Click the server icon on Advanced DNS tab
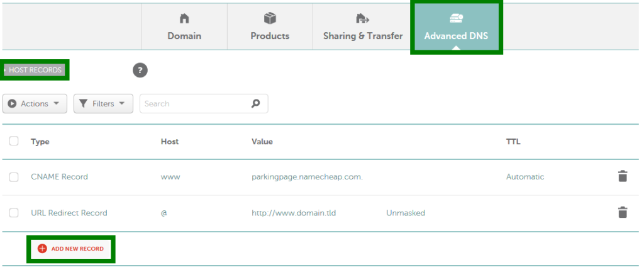Image resolution: width=644 pixels, height=272 pixels. (456, 19)
